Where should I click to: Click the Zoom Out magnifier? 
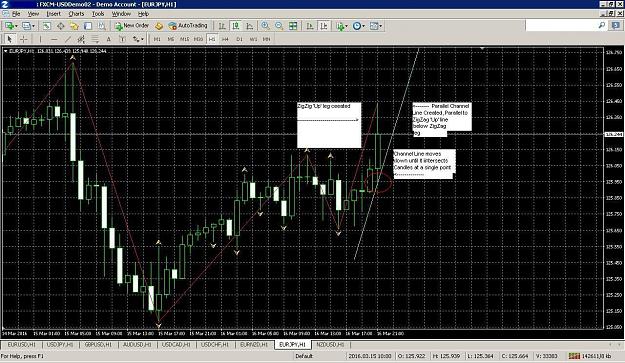coord(279,26)
